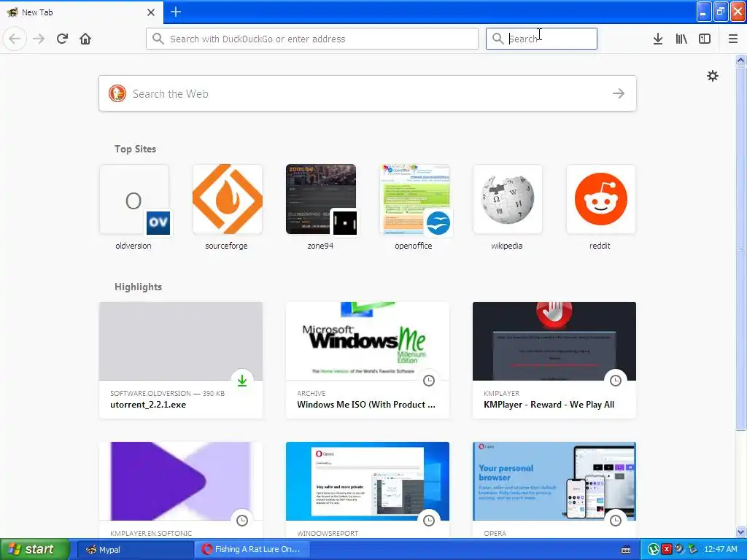747x560 pixels.
Task: Switch to Fishing A Rat Lure taskbar button
Action: pyautogui.click(x=252, y=549)
